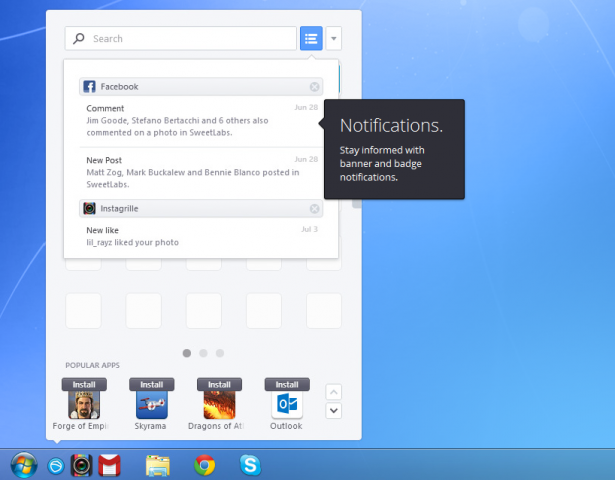Image resolution: width=615 pixels, height=480 pixels.
Task: Toggle the notifications list button
Action: [x=311, y=39]
